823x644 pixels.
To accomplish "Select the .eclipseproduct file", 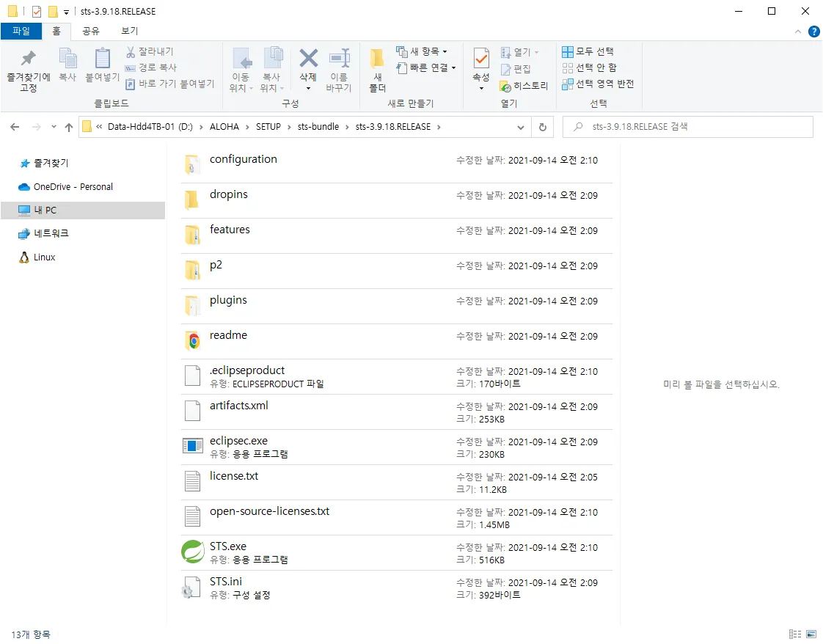I will coord(396,376).
